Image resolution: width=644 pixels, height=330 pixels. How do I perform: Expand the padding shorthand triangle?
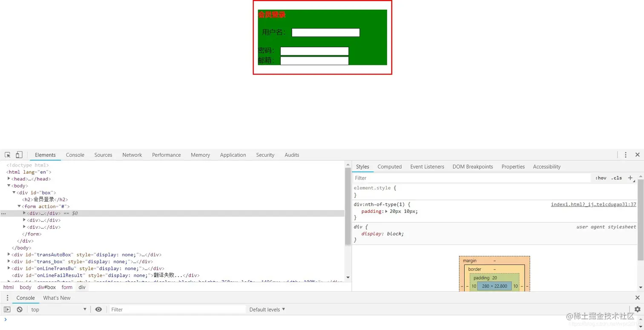tap(386, 212)
